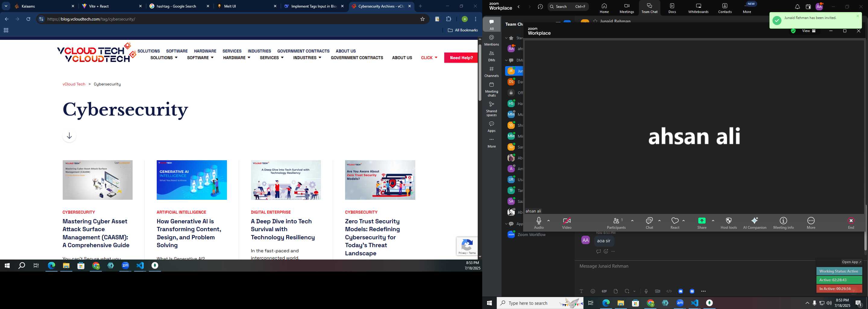Insert code snippet icon in composer
Screen dimensions: 868x309
tap(669, 291)
